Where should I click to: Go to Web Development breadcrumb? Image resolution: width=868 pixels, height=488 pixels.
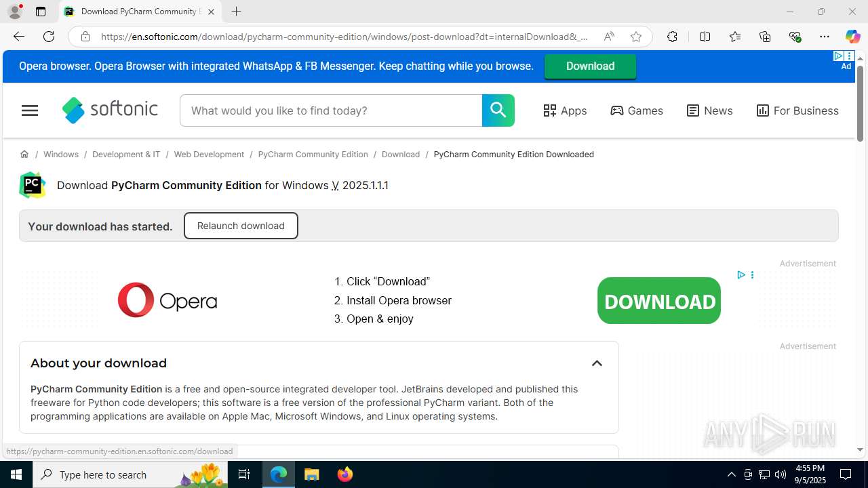(x=209, y=155)
